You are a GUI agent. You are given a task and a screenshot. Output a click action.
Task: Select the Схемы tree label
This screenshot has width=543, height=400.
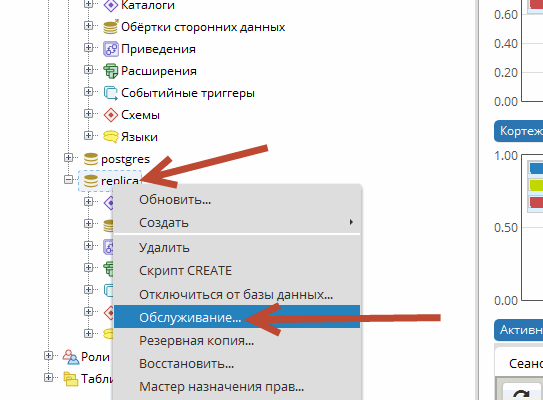click(140, 115)
